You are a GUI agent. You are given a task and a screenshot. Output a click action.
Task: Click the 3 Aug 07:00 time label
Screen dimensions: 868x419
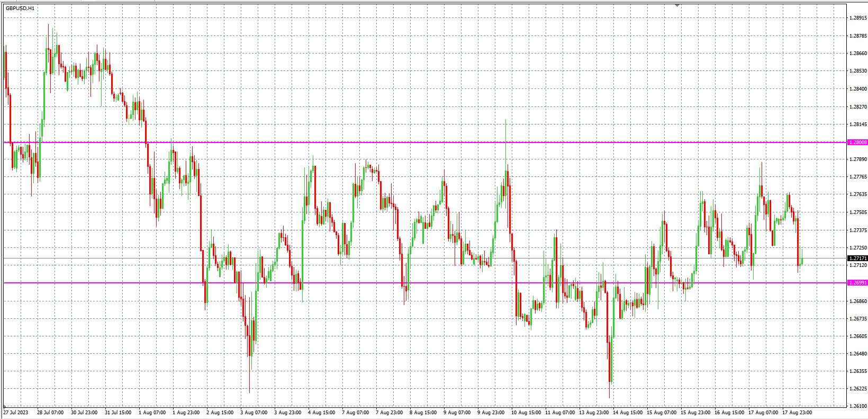[254, 413]
